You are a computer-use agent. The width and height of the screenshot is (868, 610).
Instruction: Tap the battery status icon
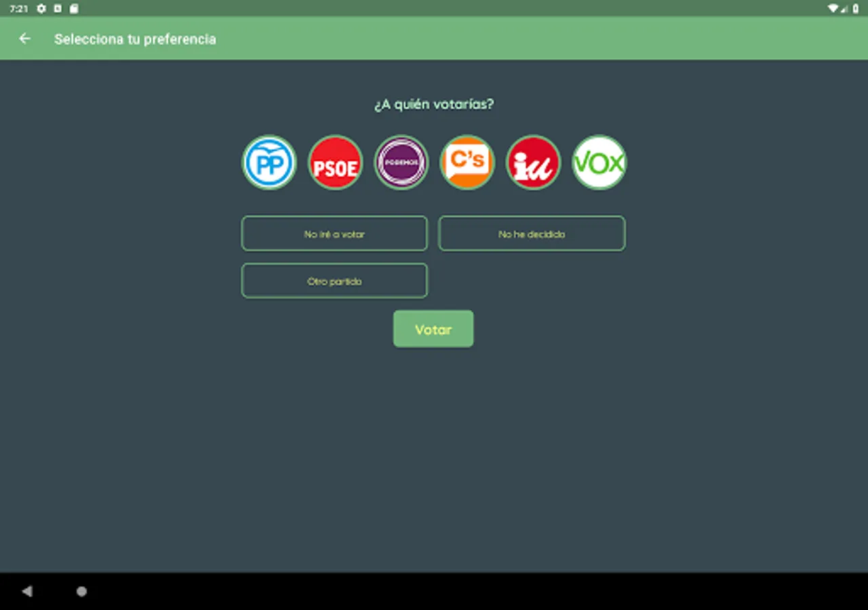[x=855, y=9]
